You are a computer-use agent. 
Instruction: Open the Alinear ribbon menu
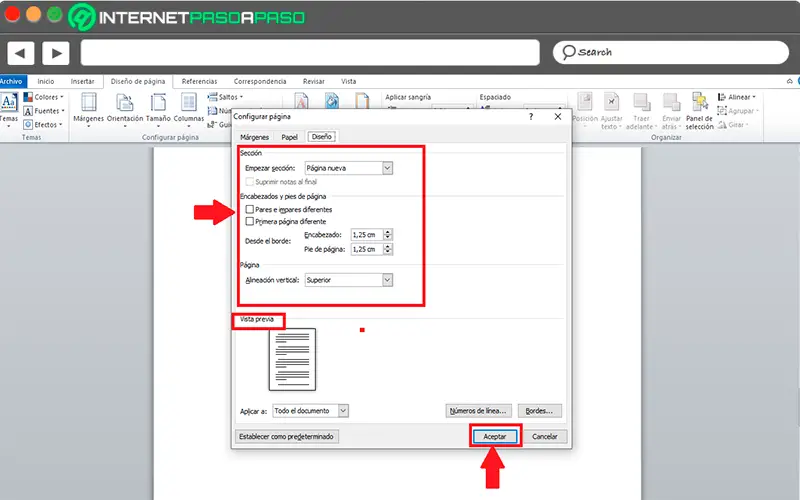click(x=737, y=97)
